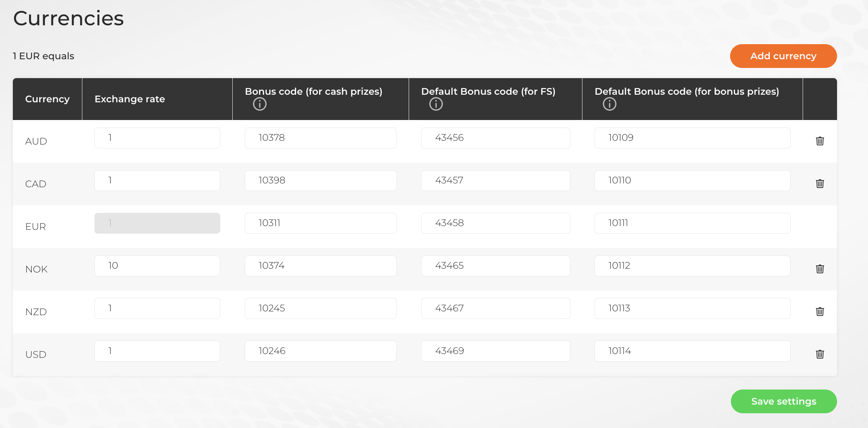This screenshot has height=428, width=868.
Task: Select USD bonus prizes code field 10114
Action: (692, 351)
